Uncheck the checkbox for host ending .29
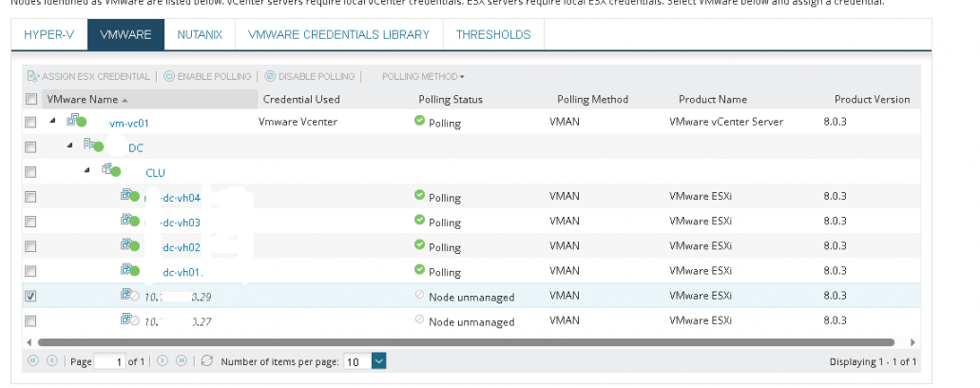This screenshot has height=388, width=980. (x=30, y=296)
